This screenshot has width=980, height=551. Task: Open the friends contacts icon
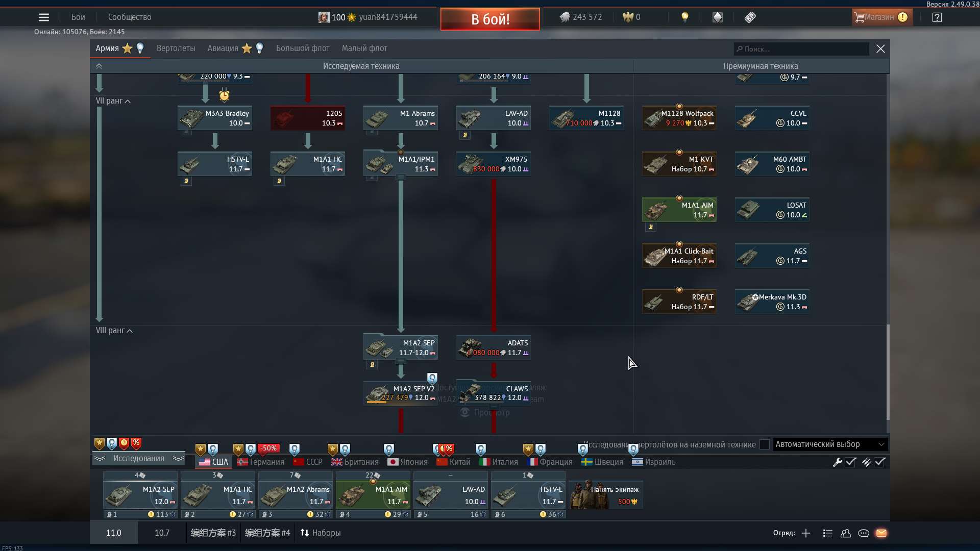pyautogui.click(x=846, y=533)
